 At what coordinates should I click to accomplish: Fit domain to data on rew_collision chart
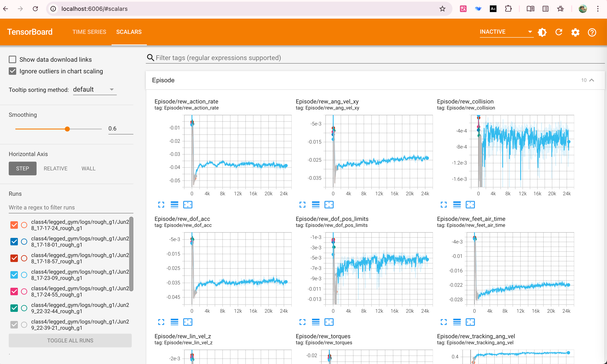470,205
